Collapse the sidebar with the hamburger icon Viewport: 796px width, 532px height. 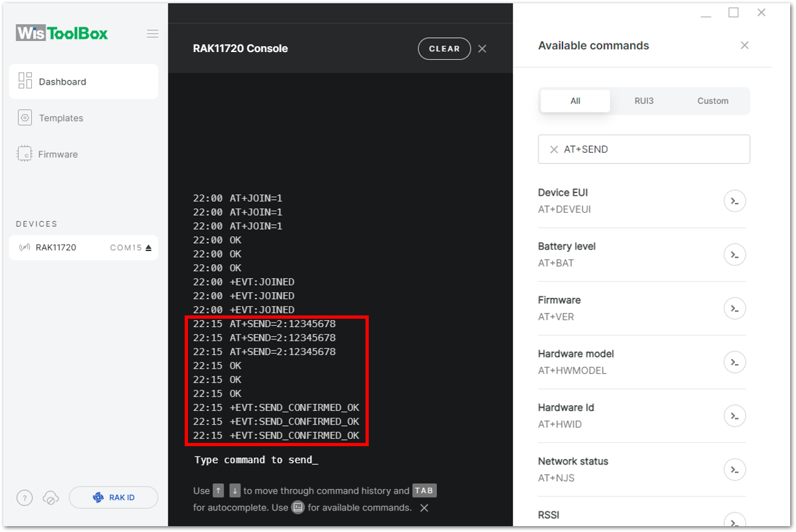152,34
